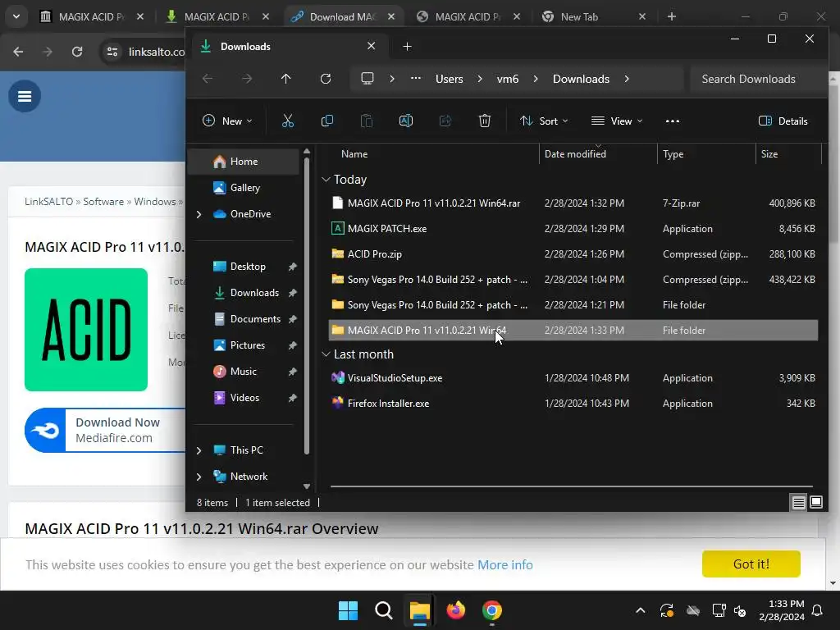Toggle the Details pane
This screenshot has width=840, height=630.
[783, 121]
